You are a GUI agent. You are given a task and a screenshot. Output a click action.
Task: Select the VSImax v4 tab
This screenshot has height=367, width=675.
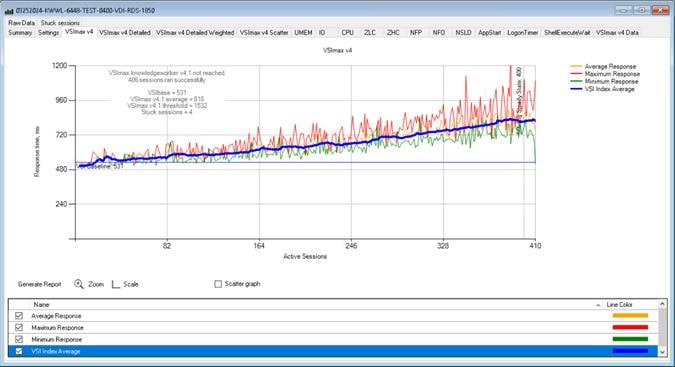click(79, 32)
